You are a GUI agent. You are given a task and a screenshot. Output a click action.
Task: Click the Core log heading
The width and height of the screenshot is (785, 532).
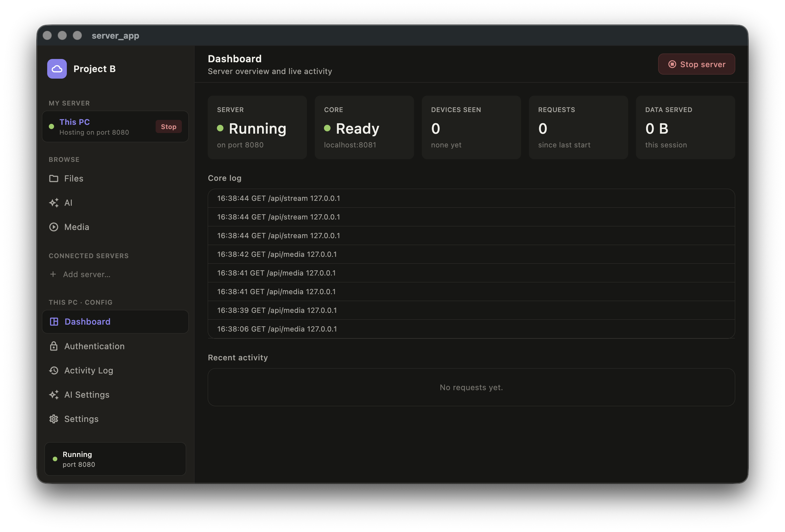225,178
